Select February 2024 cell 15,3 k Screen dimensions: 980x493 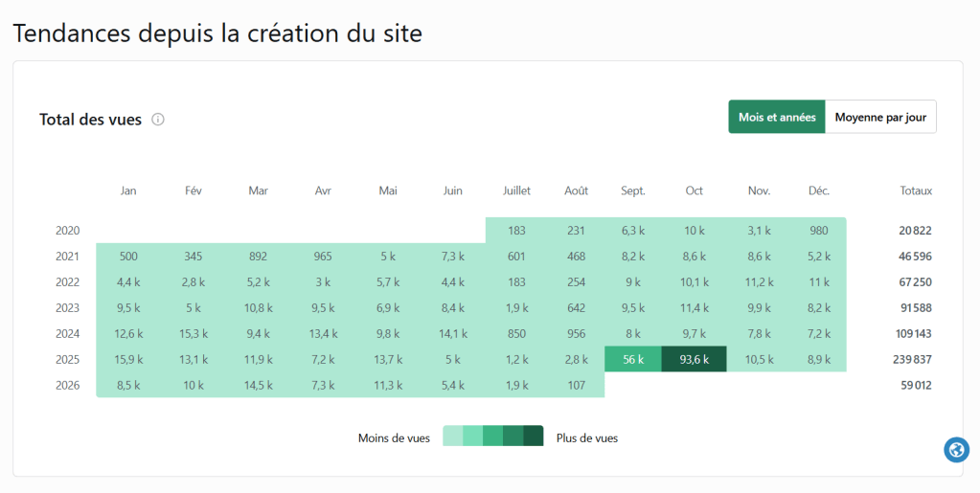point(194,334)
